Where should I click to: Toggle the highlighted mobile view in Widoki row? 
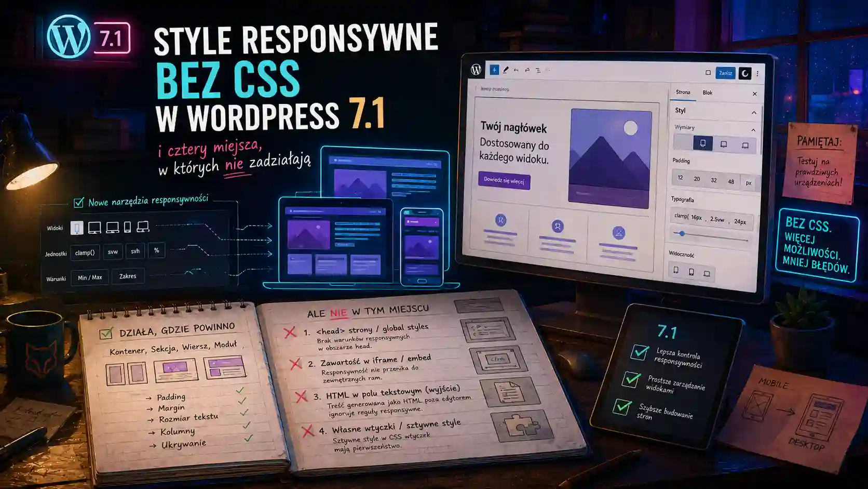pyautogui.click(x=77, y=228)
